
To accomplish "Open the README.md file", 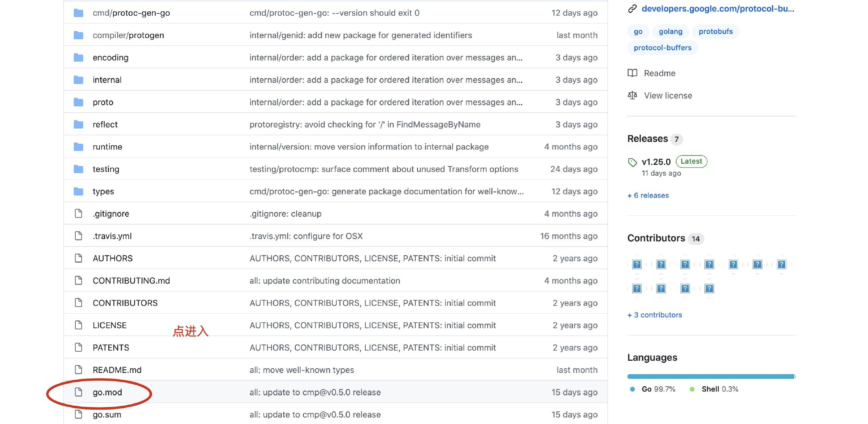I will click(117, 370).
